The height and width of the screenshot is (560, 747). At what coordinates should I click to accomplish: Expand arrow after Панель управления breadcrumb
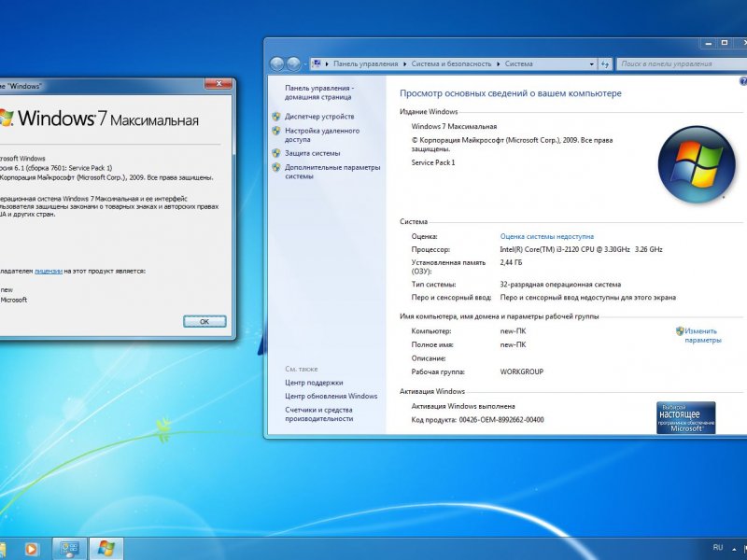[405, 63]
